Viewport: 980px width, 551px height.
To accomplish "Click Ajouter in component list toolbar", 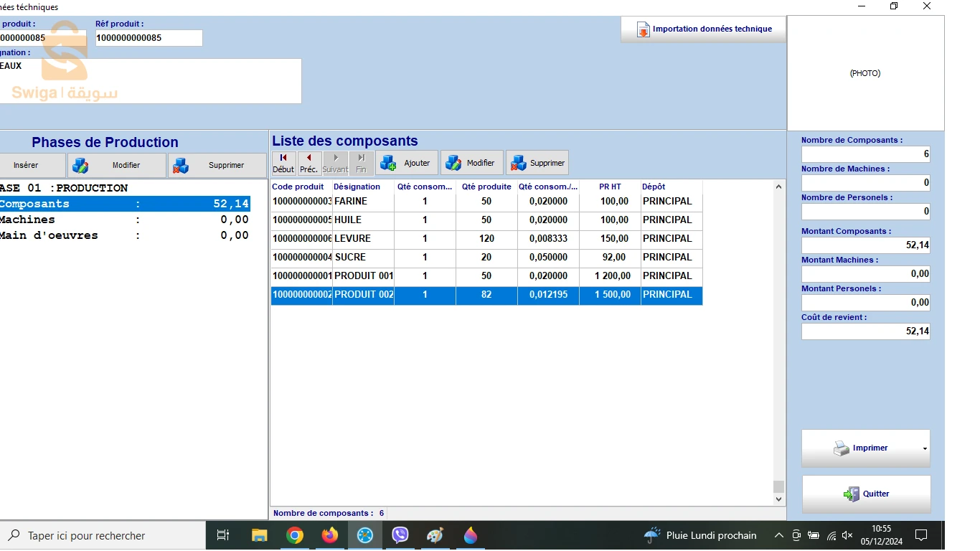I will tap(406, 163).
